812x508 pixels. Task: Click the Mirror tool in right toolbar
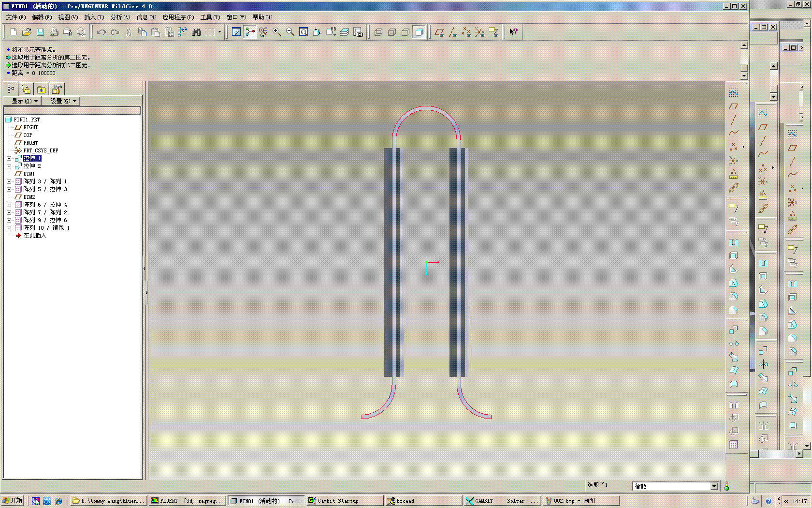(733, 404)
